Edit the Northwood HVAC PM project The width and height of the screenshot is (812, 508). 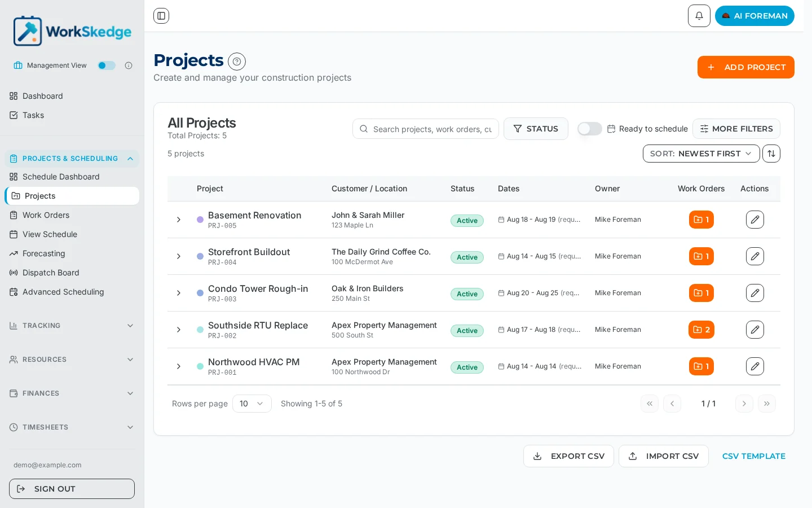point(755,366)
